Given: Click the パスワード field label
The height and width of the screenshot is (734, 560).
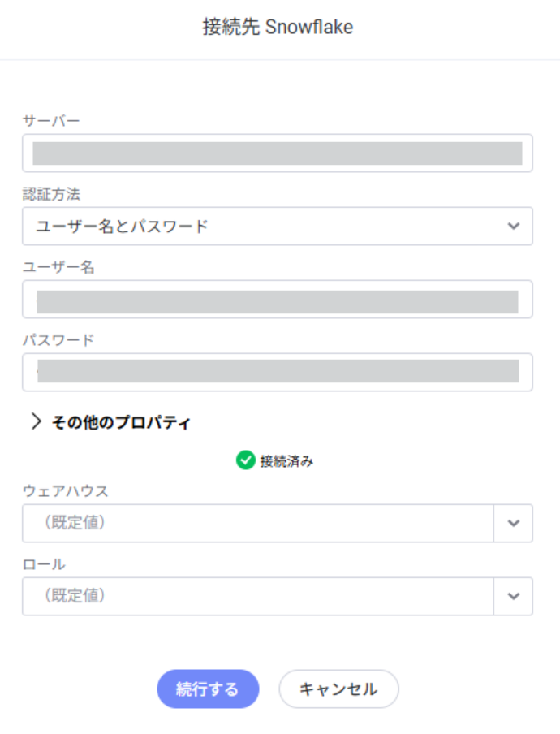Looking at the screenshot, I should (58, 340).
